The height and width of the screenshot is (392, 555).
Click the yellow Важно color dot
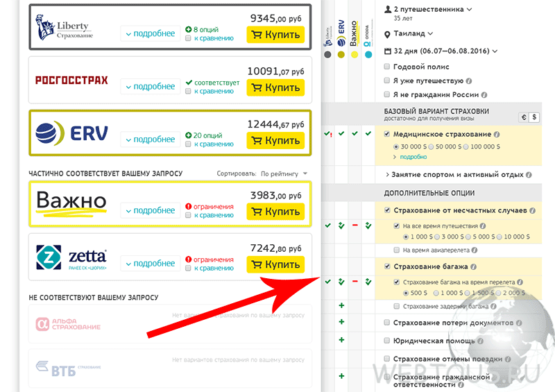[x=355, y=55]
